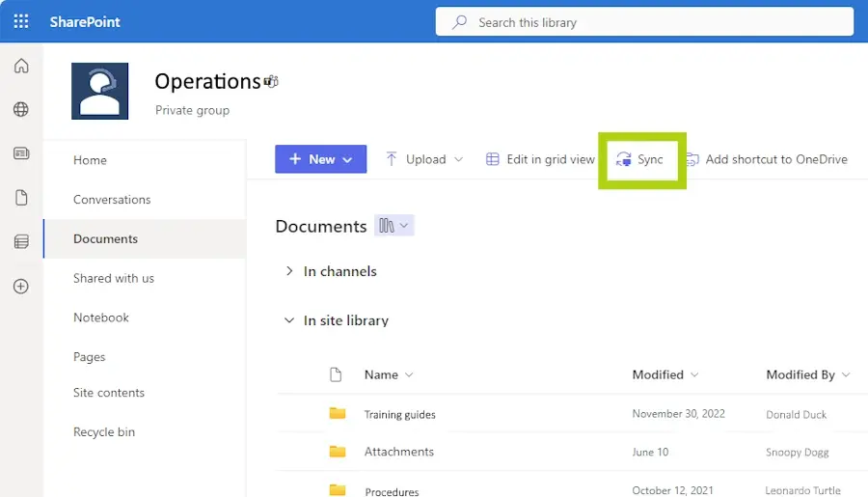868x497 pixels.
Task: Open the Training guides folder
Action: tap(399, 415)
